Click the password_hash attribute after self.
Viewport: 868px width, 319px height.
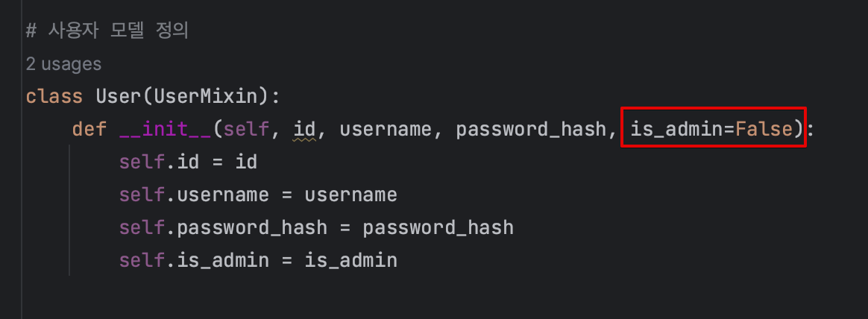(x=252, y=227)
